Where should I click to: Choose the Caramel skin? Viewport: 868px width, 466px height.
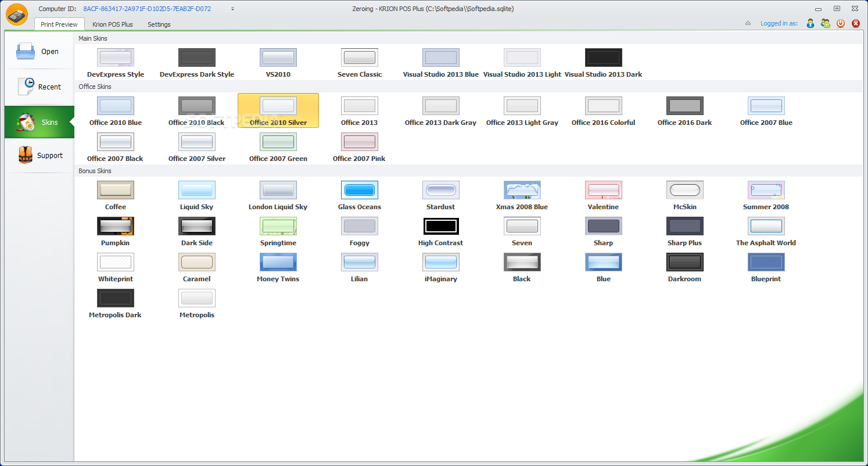click(197, 267)
